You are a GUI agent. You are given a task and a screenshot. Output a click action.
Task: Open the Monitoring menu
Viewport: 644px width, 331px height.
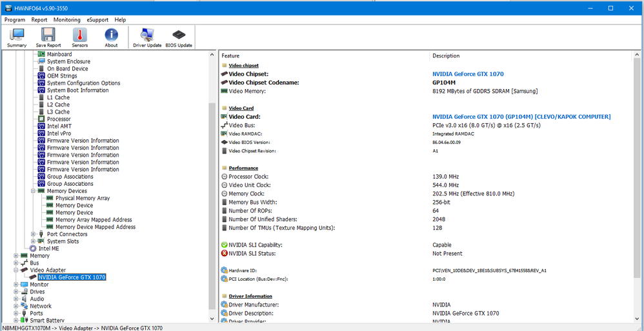click(66, 20)
